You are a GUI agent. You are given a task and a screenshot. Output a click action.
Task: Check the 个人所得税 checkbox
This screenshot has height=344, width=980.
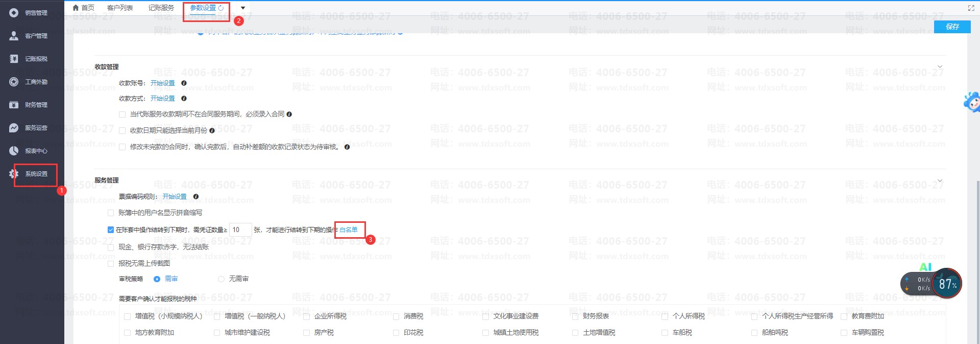coord(665,316)
